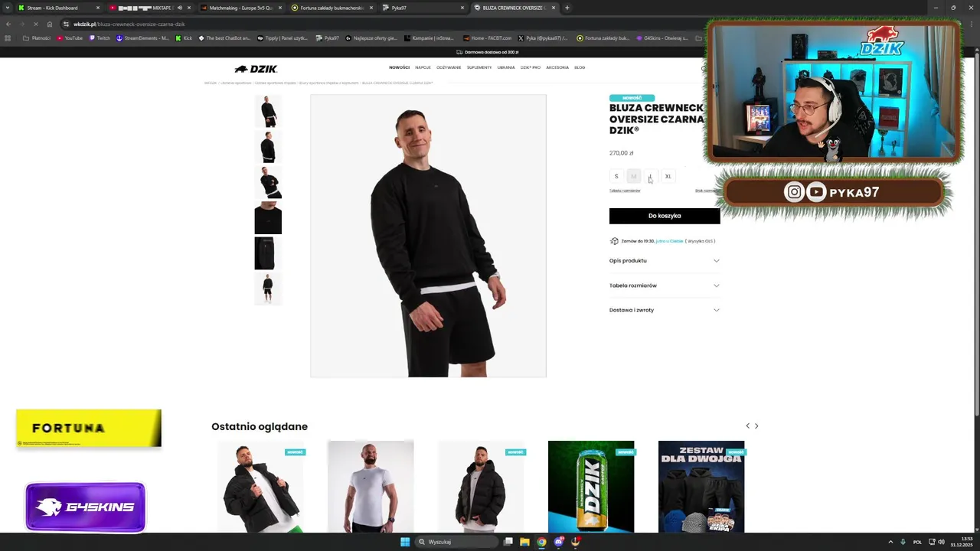Expand Tabela rozmiarów section
The width and height of the screenshot is (980, 551).
point(665,285)
